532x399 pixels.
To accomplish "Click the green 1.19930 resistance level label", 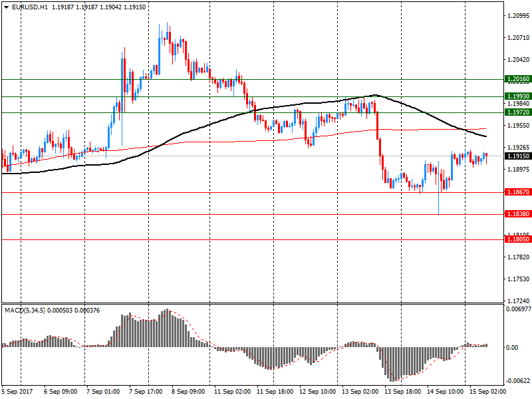I will click(518, 96).
